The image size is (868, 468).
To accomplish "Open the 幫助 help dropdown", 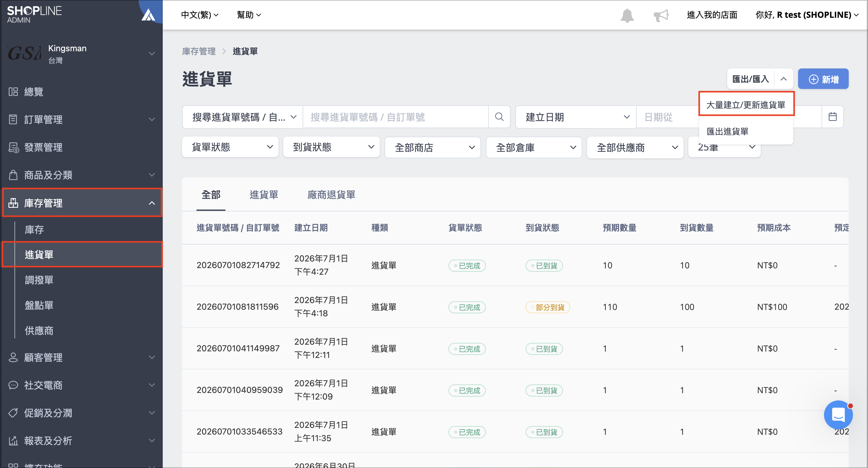I will [x=249, y=15].
